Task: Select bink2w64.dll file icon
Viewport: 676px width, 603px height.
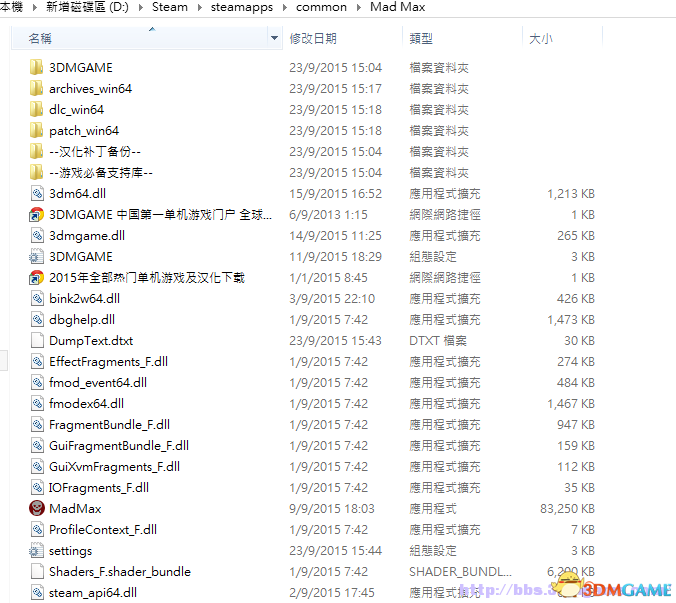Action: click(37, 298)
